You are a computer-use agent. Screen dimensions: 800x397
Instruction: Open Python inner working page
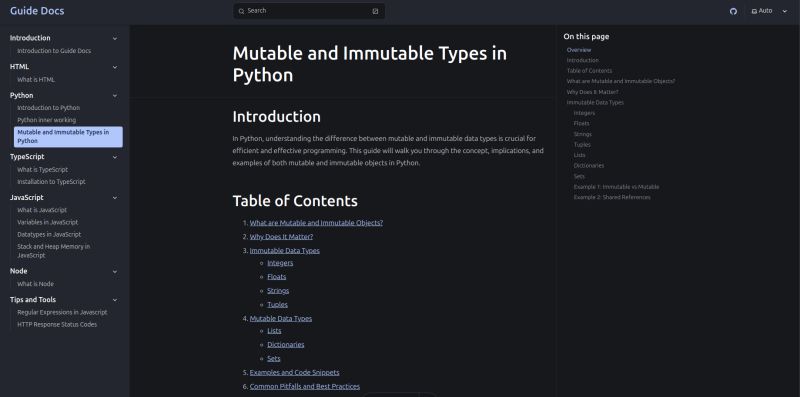[x=46, y=120]
